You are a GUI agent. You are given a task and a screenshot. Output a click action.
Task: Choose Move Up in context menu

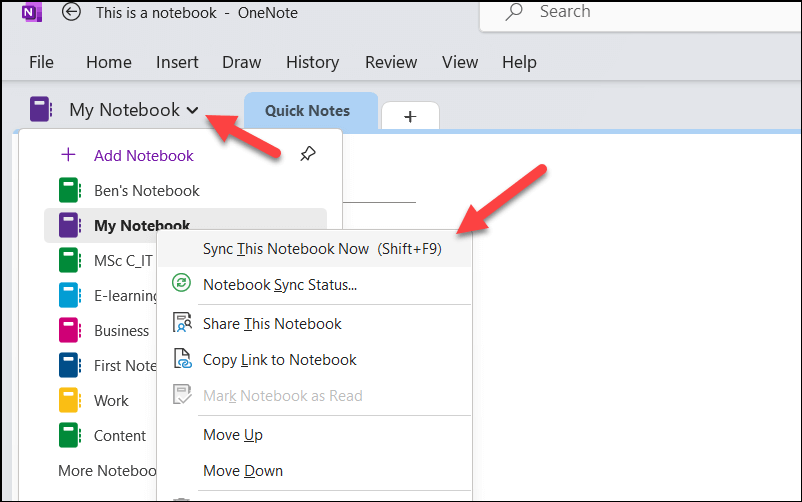233,435
